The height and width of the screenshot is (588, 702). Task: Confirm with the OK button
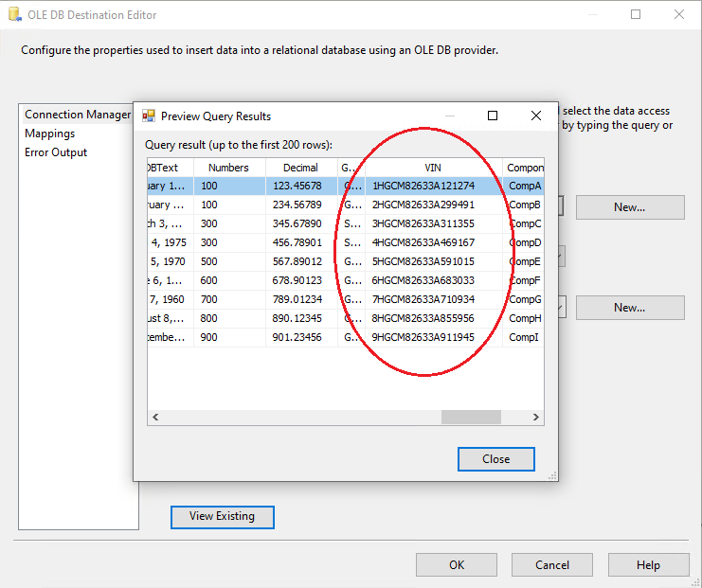point(457,565)
